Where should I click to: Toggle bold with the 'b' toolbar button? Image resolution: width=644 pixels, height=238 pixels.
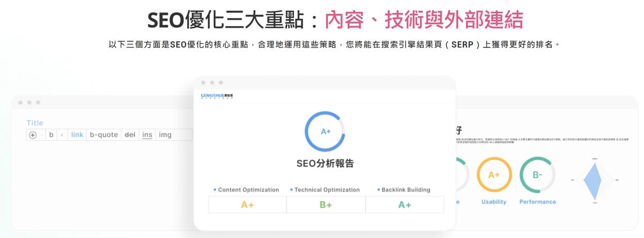pyautogui.click(x=52, y=135)
